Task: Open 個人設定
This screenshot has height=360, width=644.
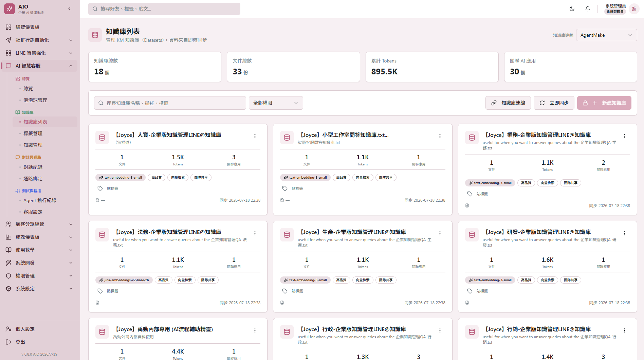Action: (x=39, y=329)
